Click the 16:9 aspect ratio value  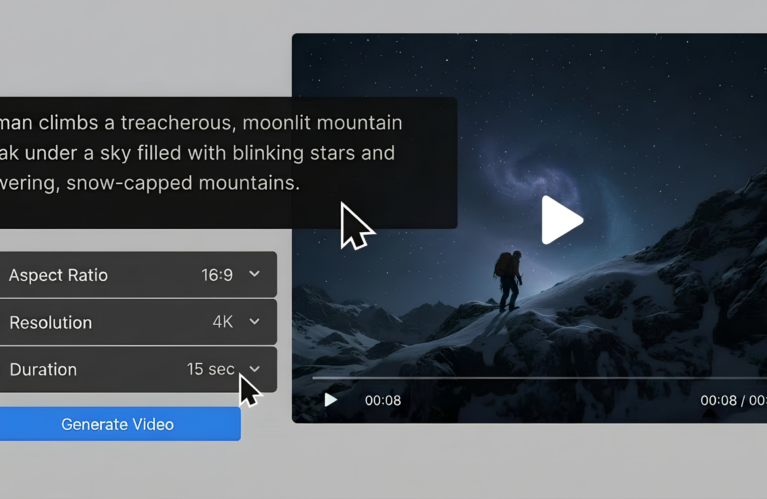click(217, 275)
